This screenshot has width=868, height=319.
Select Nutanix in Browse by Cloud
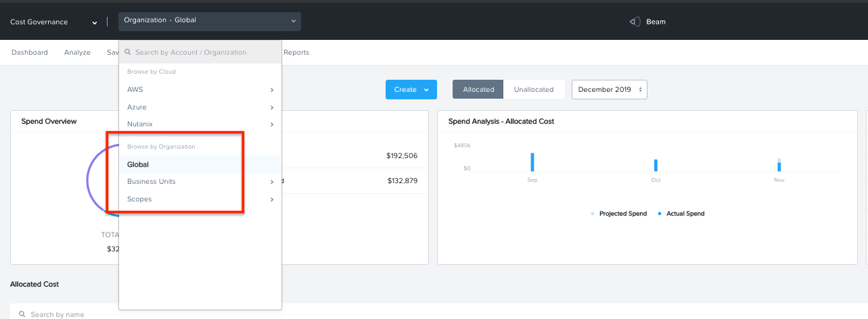tap(200, 124)
